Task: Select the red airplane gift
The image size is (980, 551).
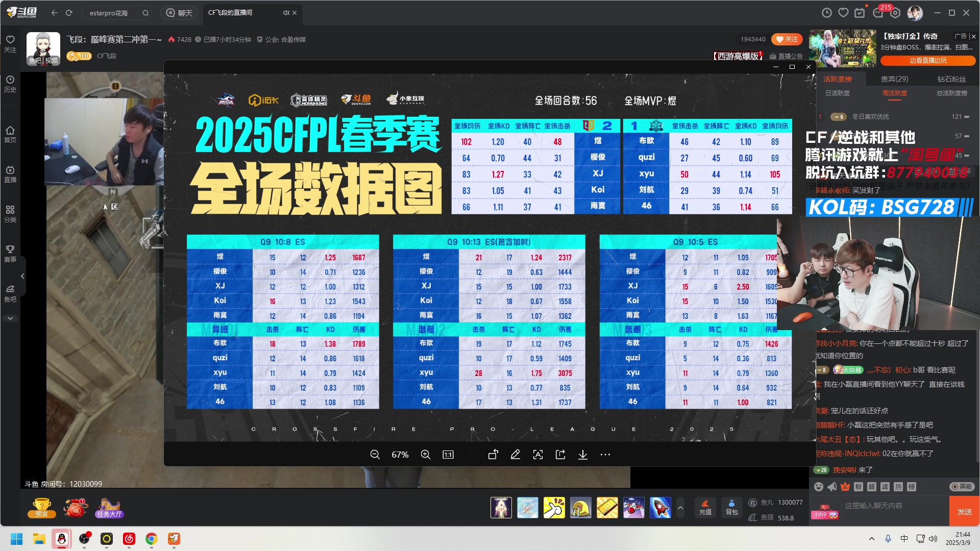Action: click(x=633, y=508)
